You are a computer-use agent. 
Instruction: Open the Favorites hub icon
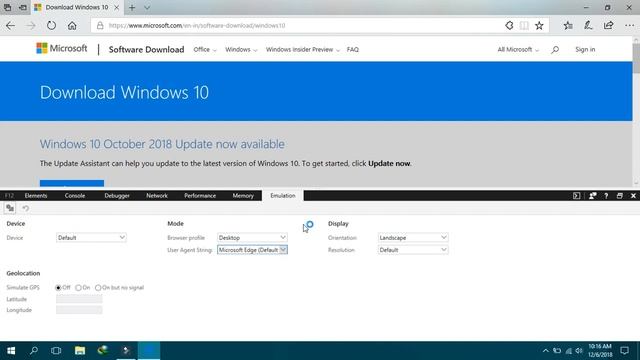click(568, 26)
